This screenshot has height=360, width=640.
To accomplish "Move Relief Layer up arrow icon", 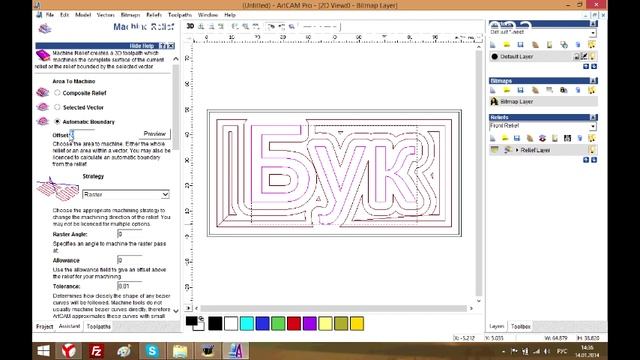I will [586, 160].
